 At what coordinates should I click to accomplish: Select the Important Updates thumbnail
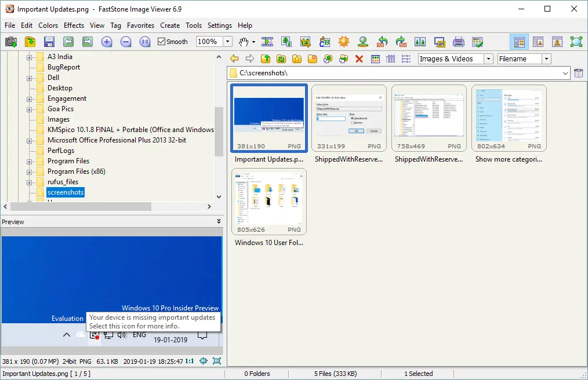(x=269, y=118)
